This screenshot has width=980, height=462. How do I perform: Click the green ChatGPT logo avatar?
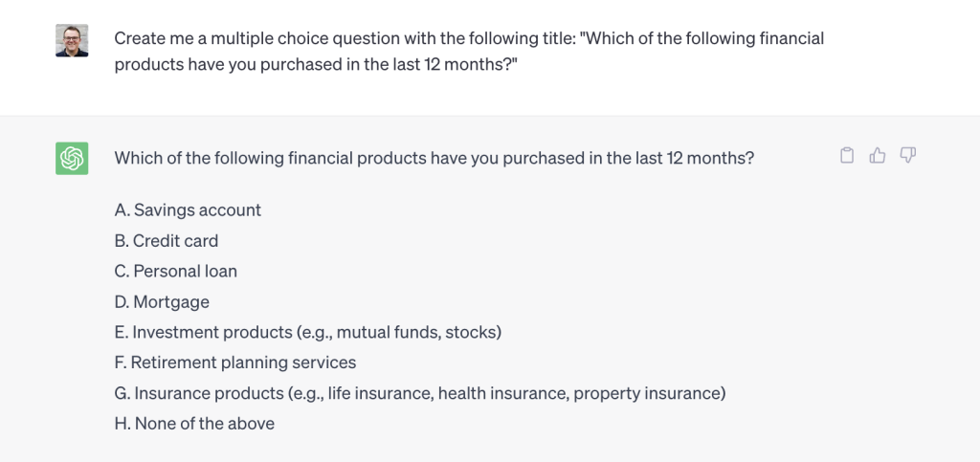72,159
